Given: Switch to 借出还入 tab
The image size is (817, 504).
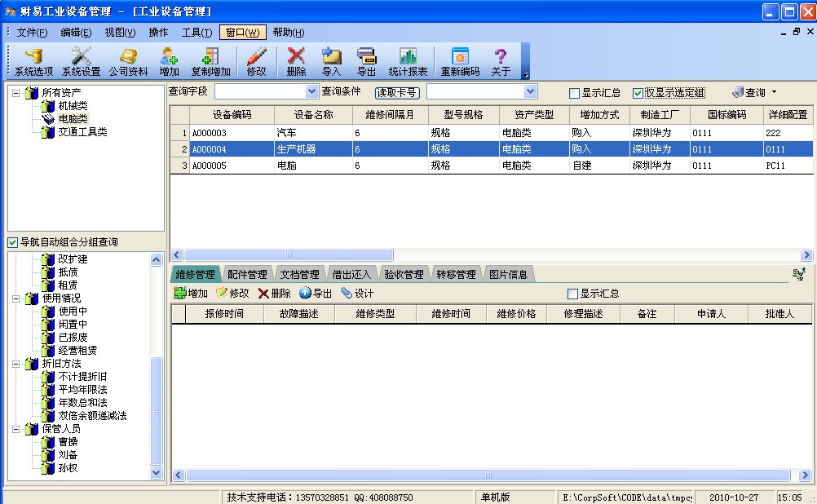Looking at the screenshot, I should pyautogui.click(x=351, y=275).
